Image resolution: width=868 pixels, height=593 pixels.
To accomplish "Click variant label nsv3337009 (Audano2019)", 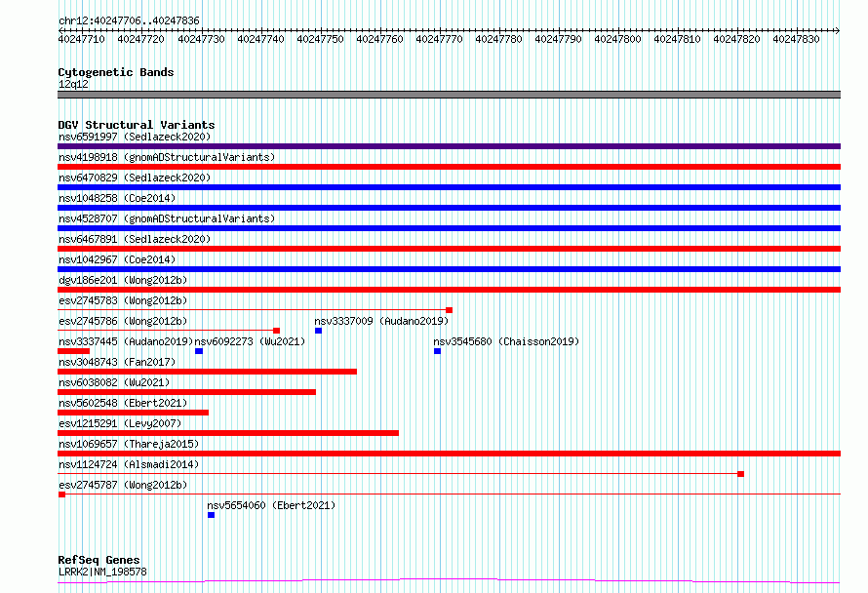I will pyautogui.click(x=381, y=321).
